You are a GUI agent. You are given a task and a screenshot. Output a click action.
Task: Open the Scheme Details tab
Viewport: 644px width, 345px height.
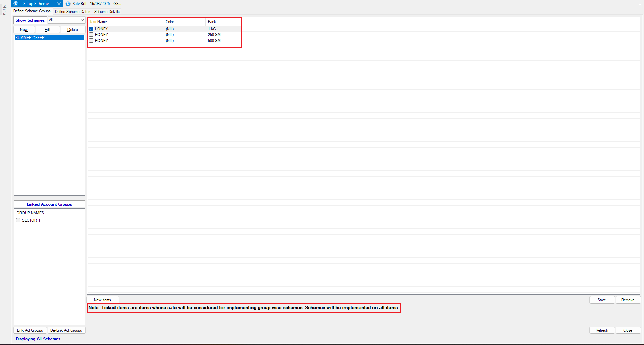point(107,12)
